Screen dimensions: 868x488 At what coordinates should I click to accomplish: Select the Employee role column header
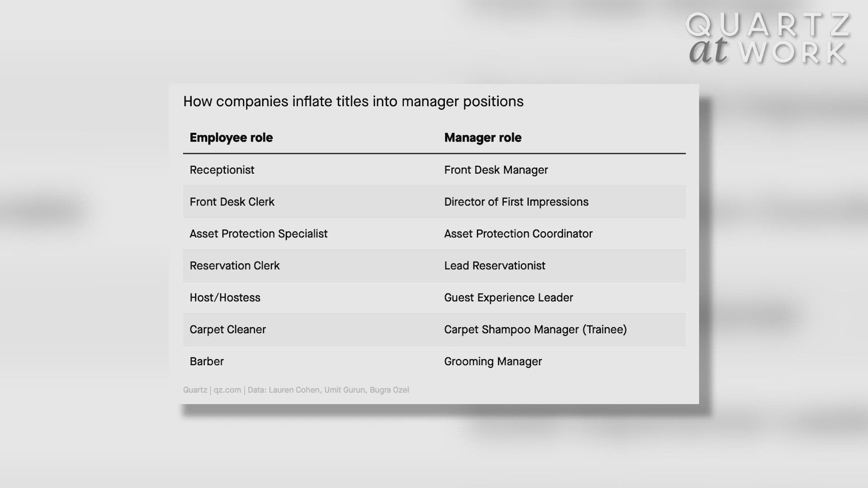point(231,138)
